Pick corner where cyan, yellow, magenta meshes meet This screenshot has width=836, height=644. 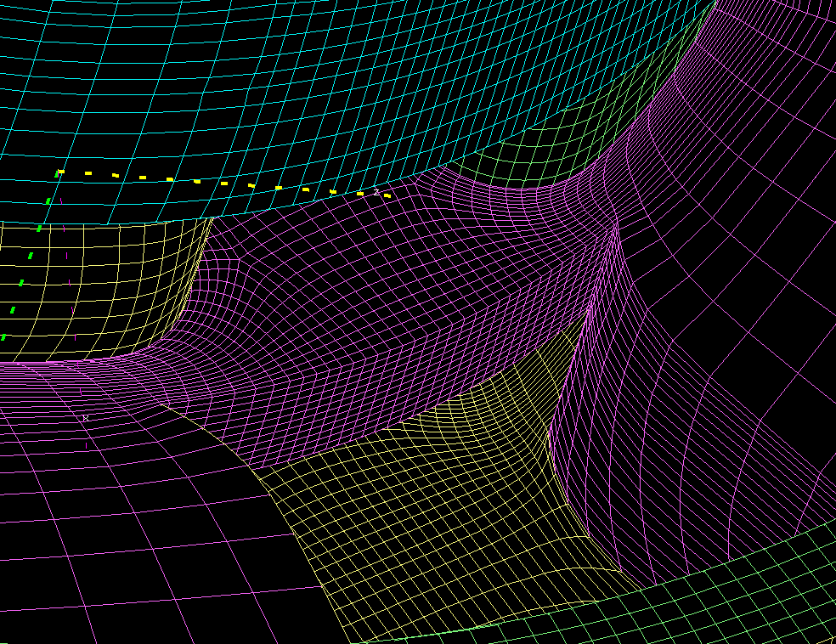pos(210,219)
